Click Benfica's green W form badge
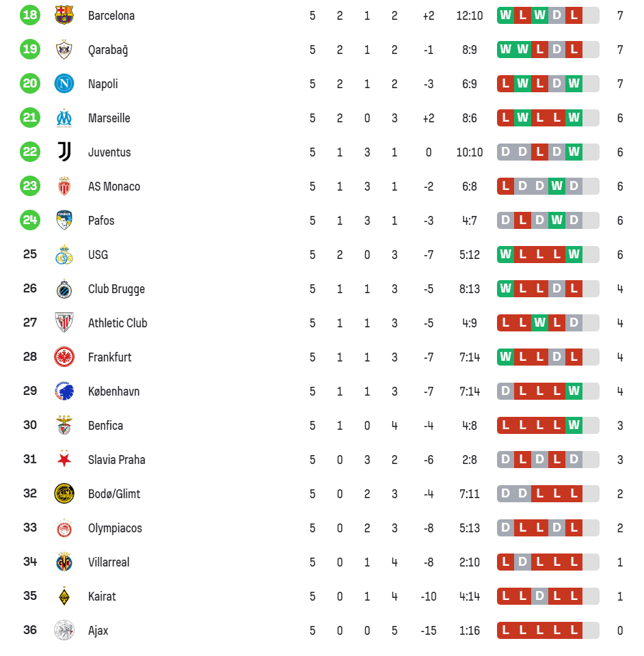The width and height of the screenshot is (644, 656). click(x=574, y=425)
